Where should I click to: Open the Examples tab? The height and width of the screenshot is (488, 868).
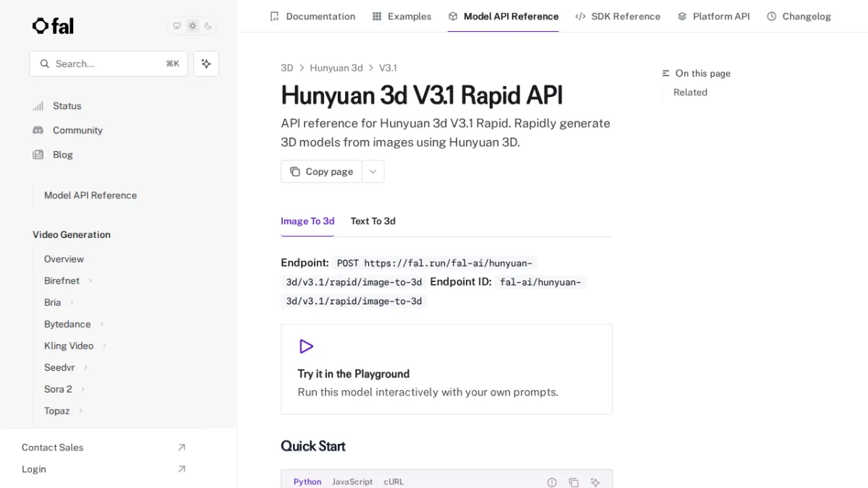coord(401,16)
